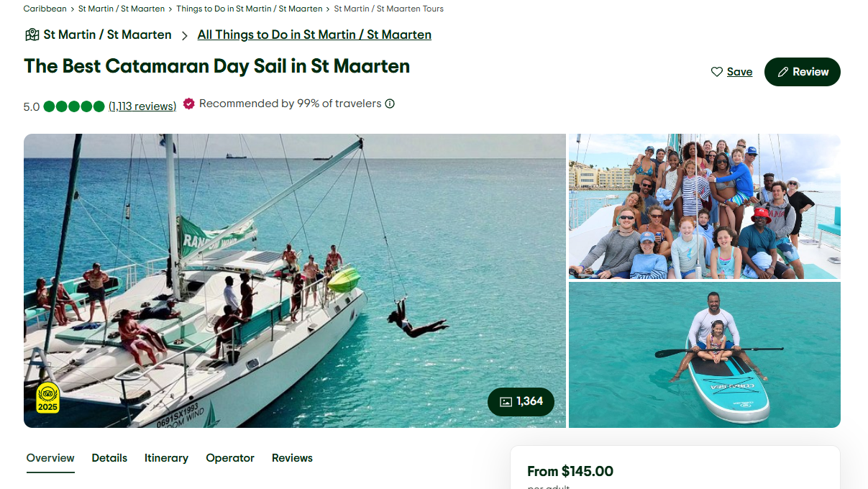The image size is (868, 489).
Task: Select the Operator tab
Action: (230, 458)
